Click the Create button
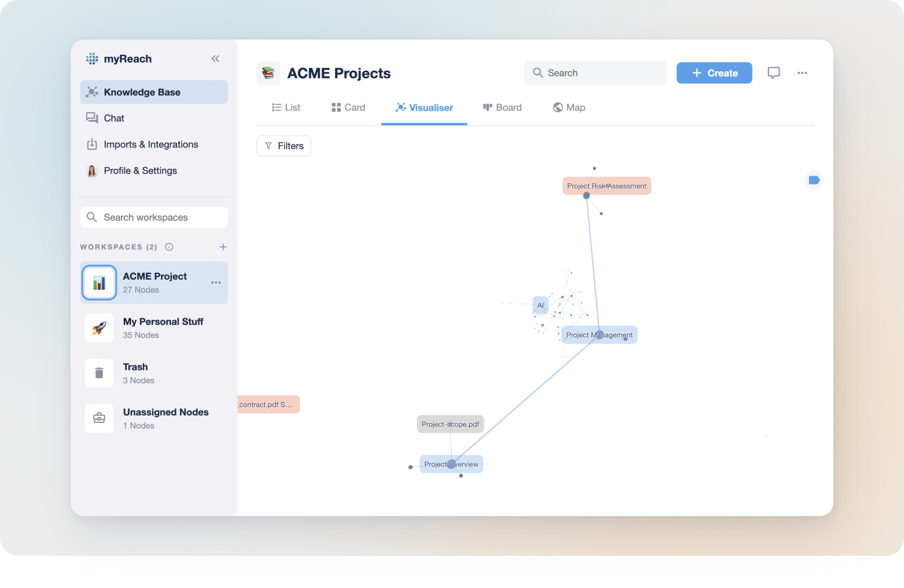This screenshot has width=904, height=588. coord(714,73)
